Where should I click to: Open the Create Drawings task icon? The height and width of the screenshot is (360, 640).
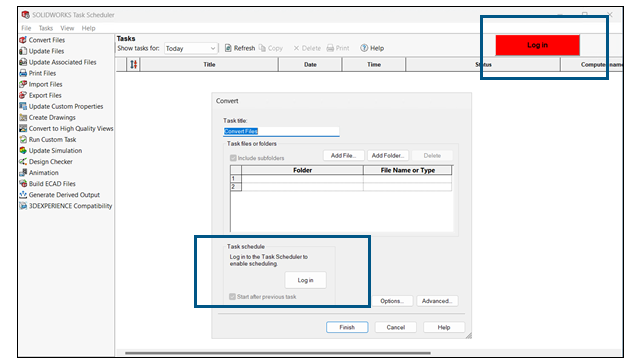click(23, 117)
